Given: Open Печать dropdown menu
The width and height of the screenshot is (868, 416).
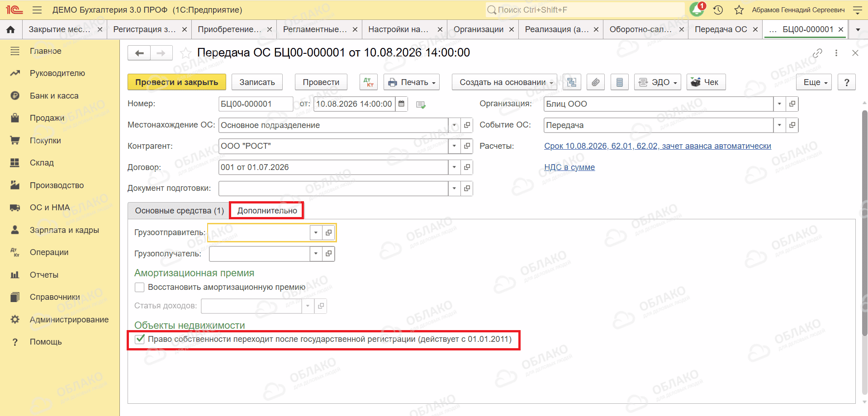Looking at the screenshot, I should point(412,82).
